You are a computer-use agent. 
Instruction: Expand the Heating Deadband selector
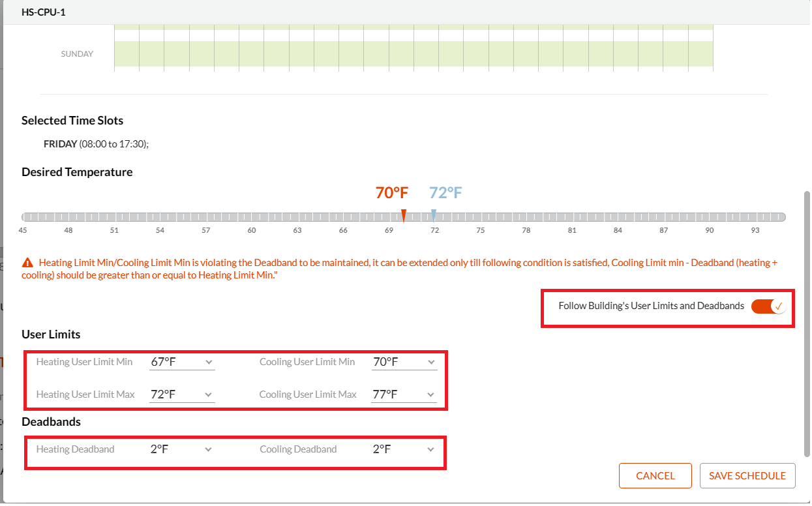tap(207, 449)
